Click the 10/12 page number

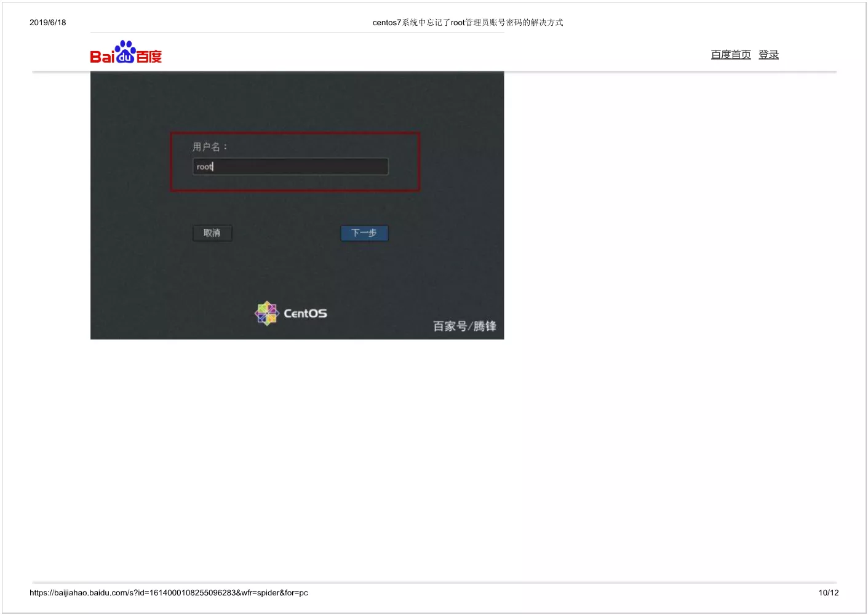click(x=828, y=593)
